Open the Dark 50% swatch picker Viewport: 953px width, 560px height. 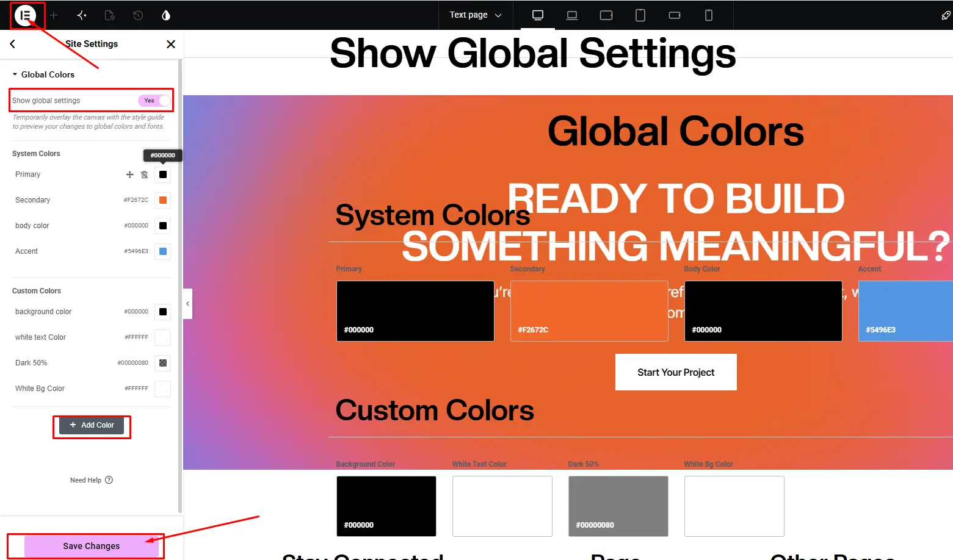click(x=163, y=363)
